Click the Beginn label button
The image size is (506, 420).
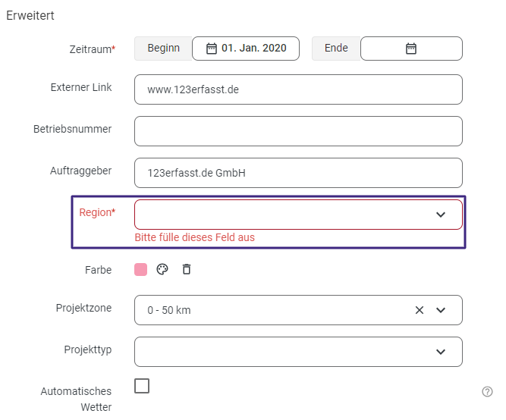(x=163, y=49)
